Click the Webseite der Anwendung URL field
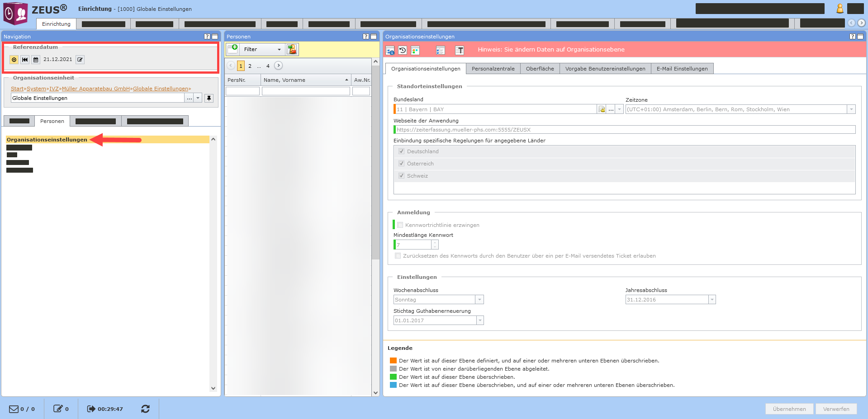This screenshot has width=868, height=419. coord(624,130)
